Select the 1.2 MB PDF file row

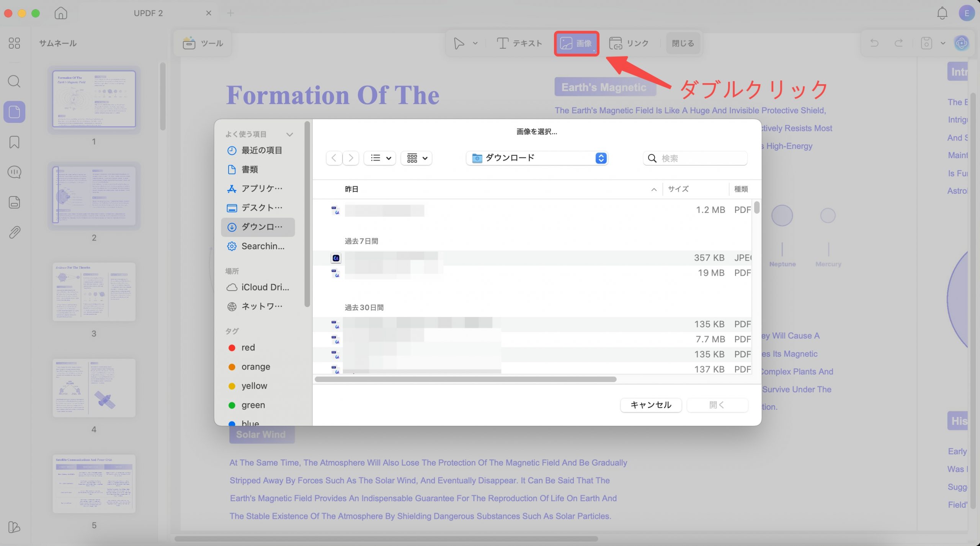(x=532, y=210)
